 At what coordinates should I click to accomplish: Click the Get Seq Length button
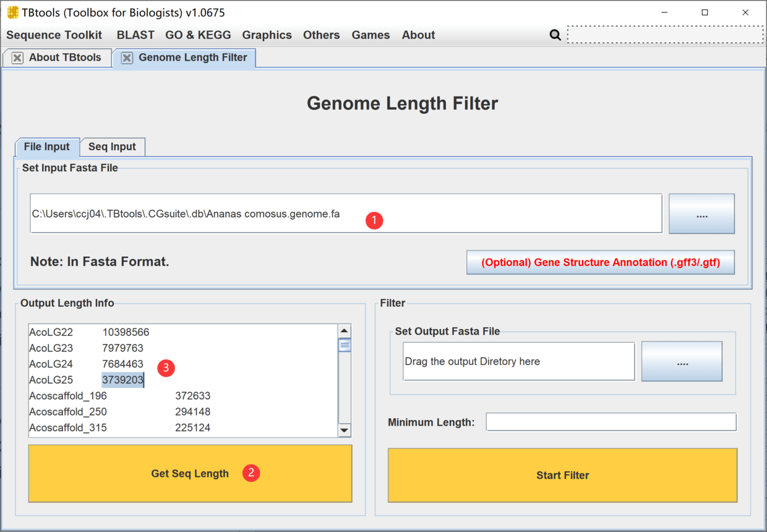pyautogui.click(x=190, y=473)
